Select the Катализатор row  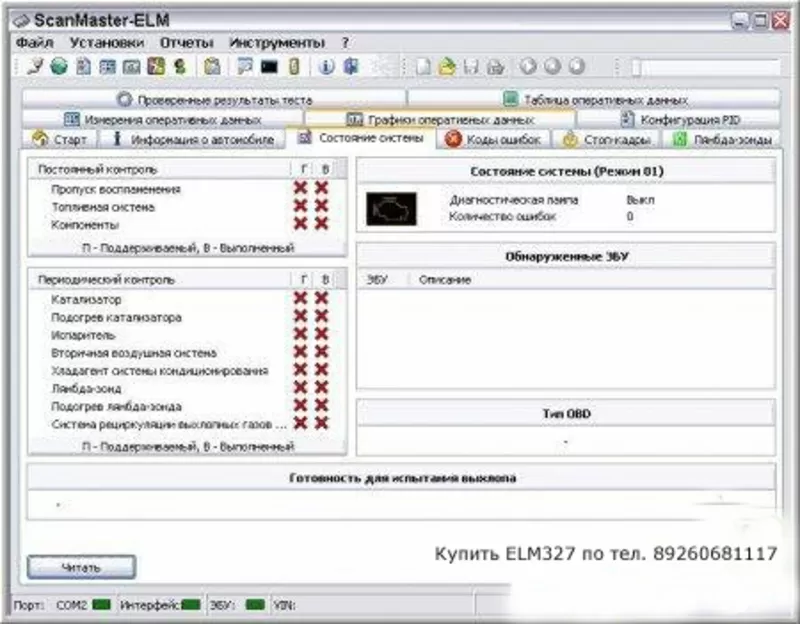click(x=187, y=299)
